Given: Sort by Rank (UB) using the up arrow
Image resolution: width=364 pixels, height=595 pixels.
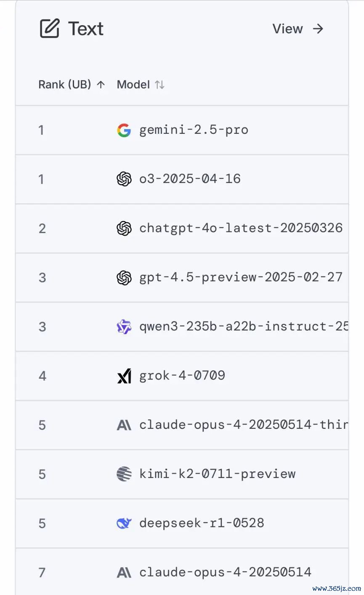Looking at the screenshot, I should click(101, 85).
